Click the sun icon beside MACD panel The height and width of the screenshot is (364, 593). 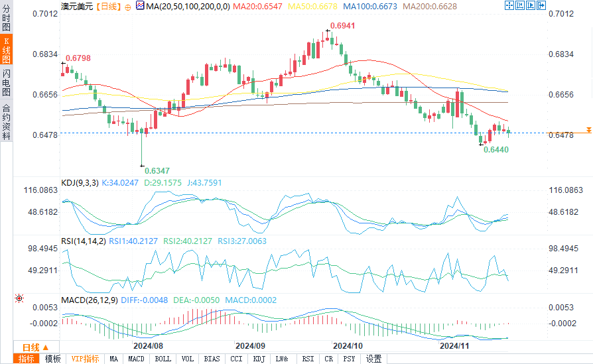tap(19, 299)
